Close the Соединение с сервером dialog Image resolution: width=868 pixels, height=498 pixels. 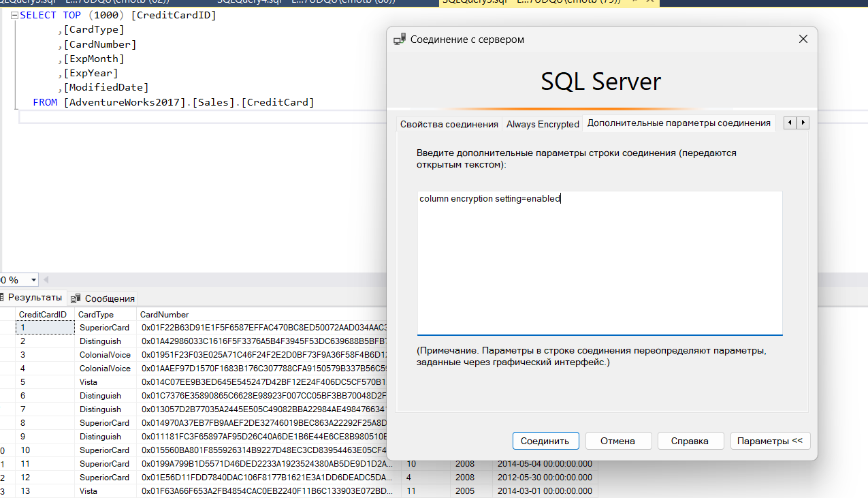803,40
